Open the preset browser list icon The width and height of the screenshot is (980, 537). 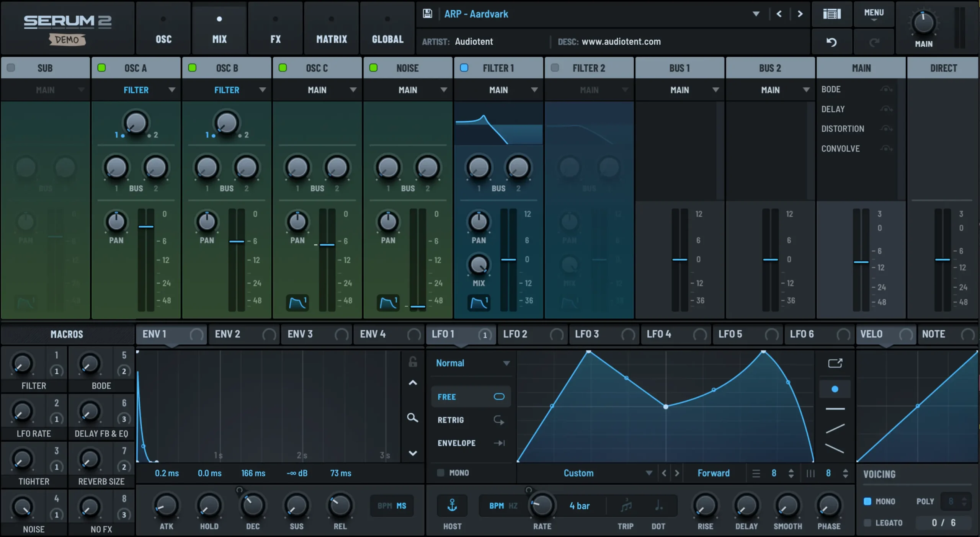pyautogui.click(x=832, y=14)
